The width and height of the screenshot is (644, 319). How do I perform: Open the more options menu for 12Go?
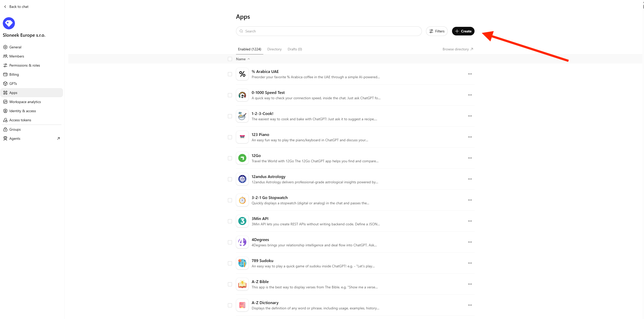coord(470,158)
